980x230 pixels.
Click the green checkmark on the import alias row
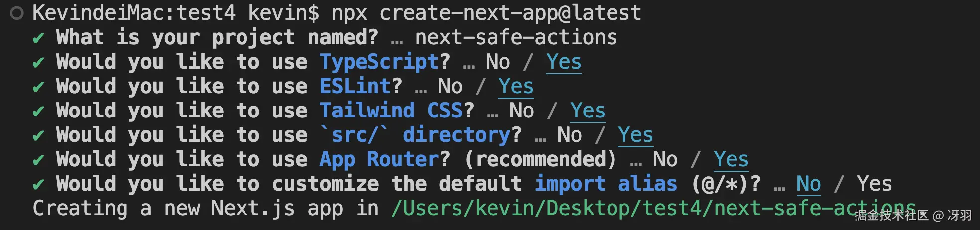(38, 185)
